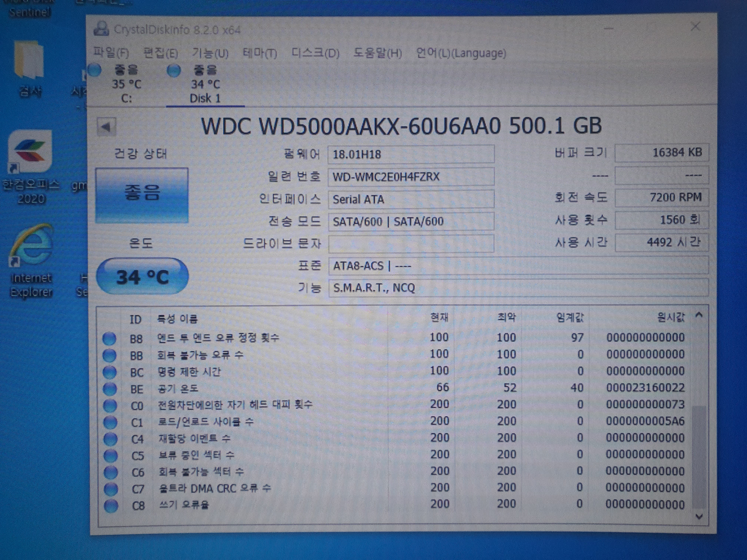Click the status dot of attribute BB

coord(109,355)
